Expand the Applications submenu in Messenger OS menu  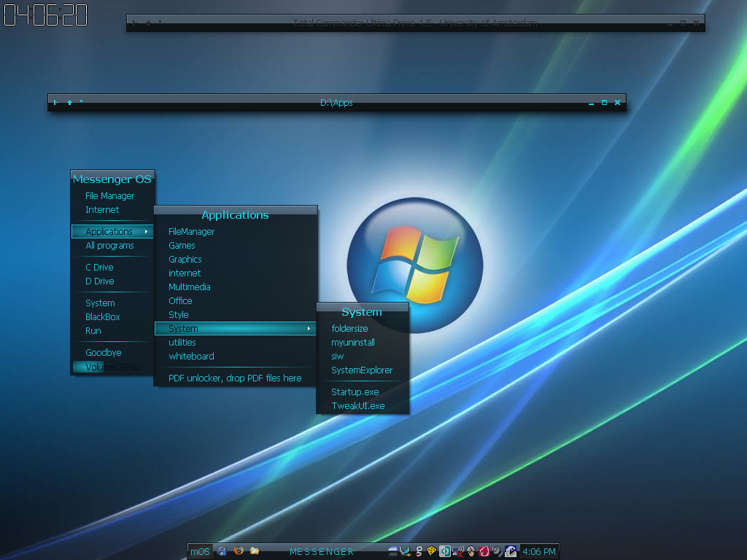(112, 231)
